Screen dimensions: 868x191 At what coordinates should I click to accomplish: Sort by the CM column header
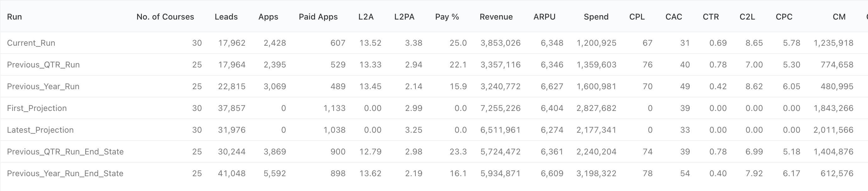click(839, 17)
